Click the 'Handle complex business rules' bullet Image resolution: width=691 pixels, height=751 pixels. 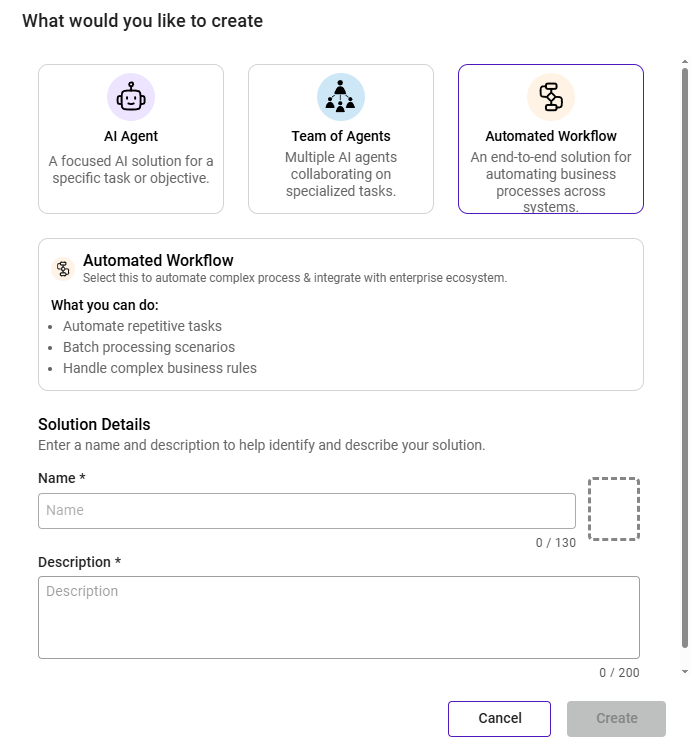click(x=160, y=368)
